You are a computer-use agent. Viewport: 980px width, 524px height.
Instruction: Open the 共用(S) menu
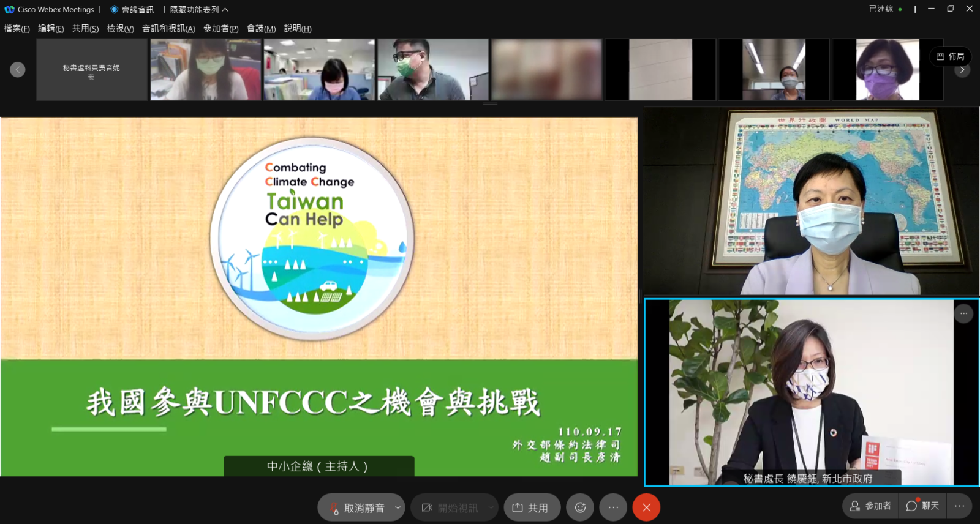(x=85, y=29)
